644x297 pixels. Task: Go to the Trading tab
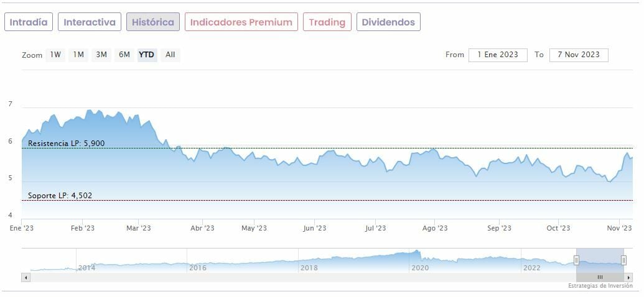(327, 22)
